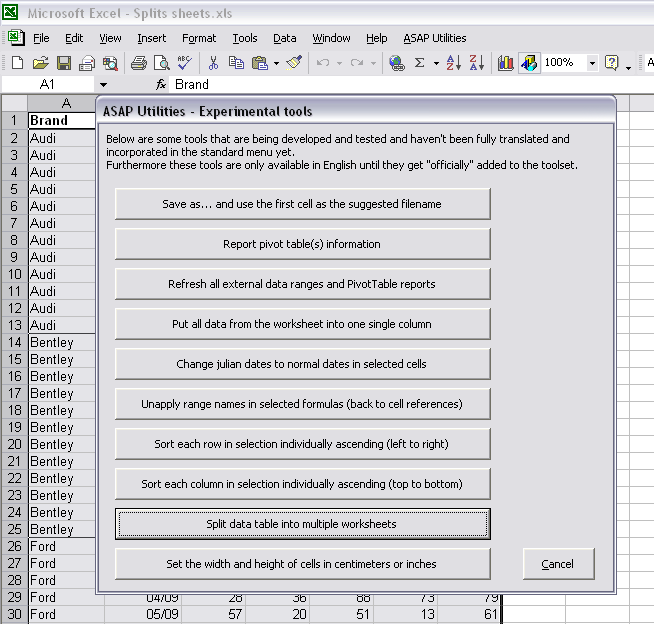The height and width of the screenshot is (624, 654).
Task: Click the Paste clipboard icon
Action: click(x=259, y=63)
